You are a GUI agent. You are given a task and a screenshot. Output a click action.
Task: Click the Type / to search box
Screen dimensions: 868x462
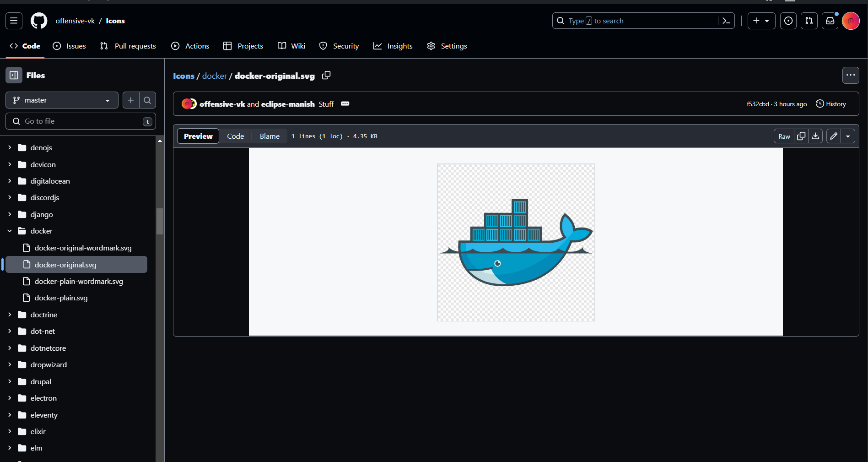click(x=643, y=21)
